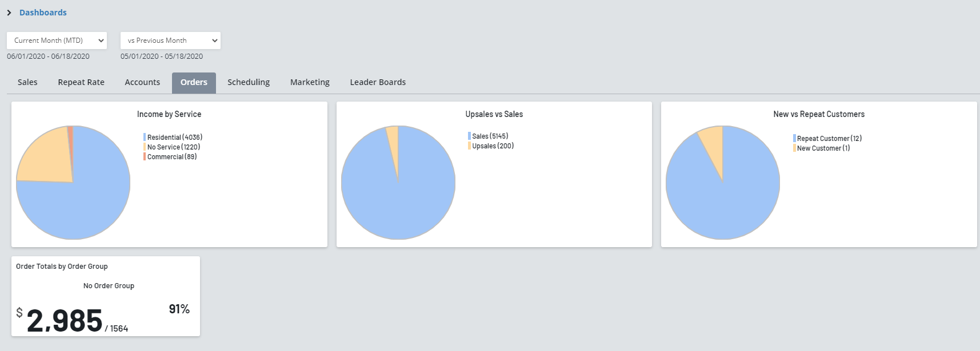Image resolution: width=980 pixels, height=351 pixels.
Task: Toggle the No Service legend entry
Action: point(173,147)
